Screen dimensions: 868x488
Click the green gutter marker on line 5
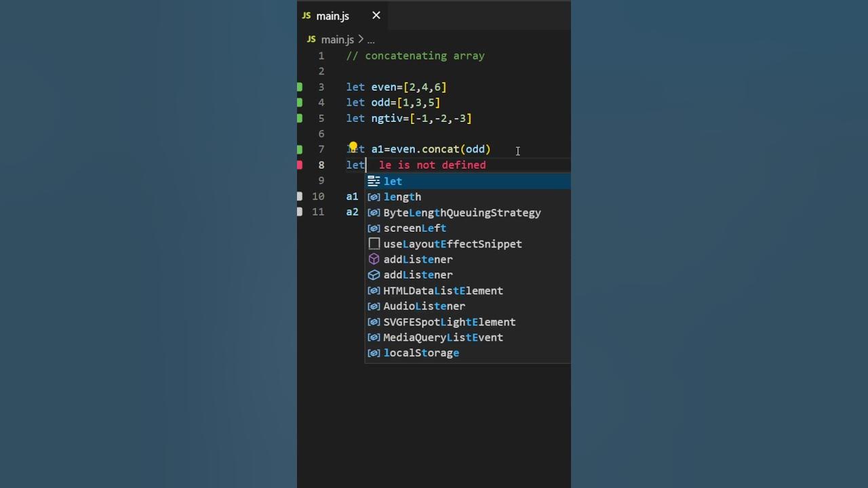tap(300, 118)
